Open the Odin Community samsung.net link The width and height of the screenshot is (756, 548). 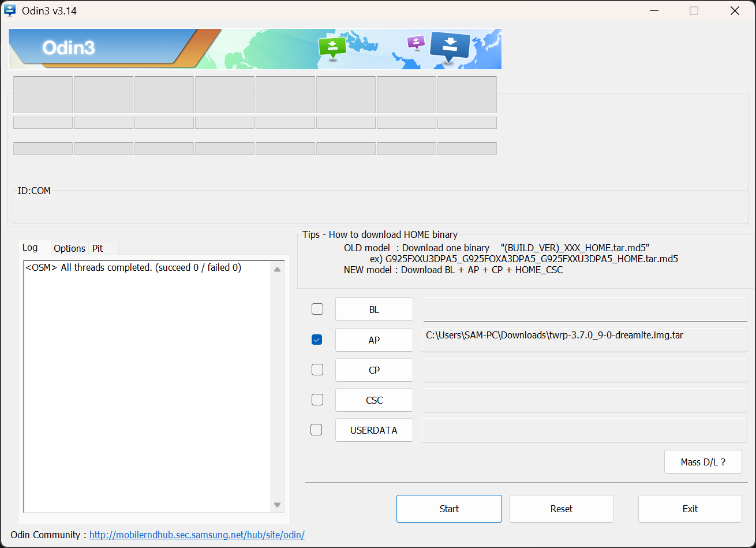pyautogui.click(x=197, y=535)
